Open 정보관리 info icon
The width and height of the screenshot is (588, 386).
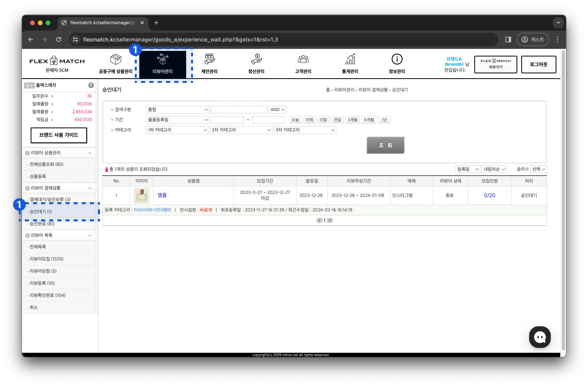(x=397, y=59)
